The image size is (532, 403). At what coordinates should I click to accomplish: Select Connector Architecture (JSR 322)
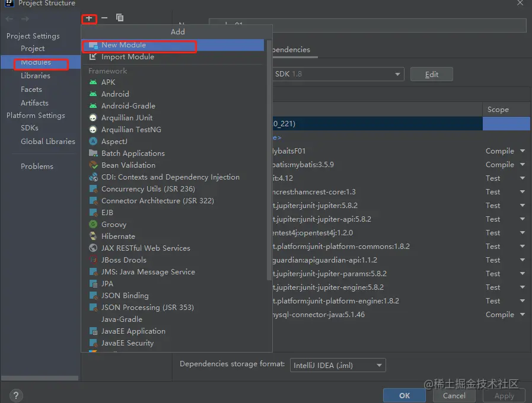point(173,201)
